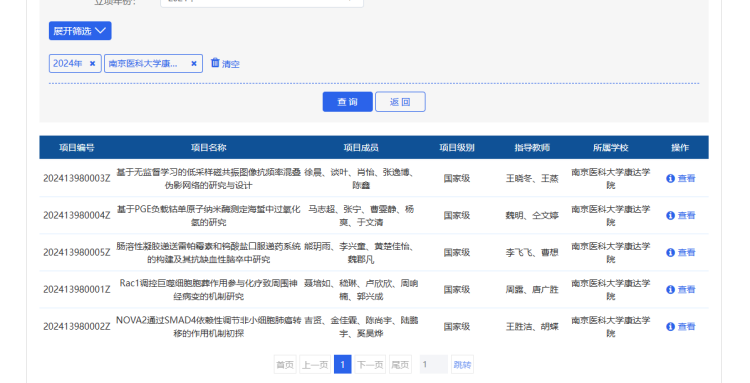Click the 清空 link text

(231, 64)
